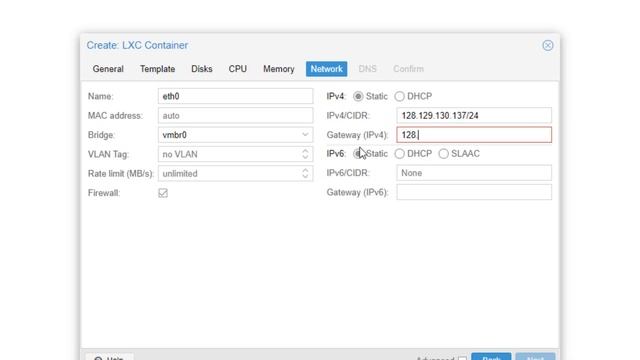Viewport: 640px width, 360px height.
Task: Click the Gateway (IPv4) field
Action: [474, 135]
